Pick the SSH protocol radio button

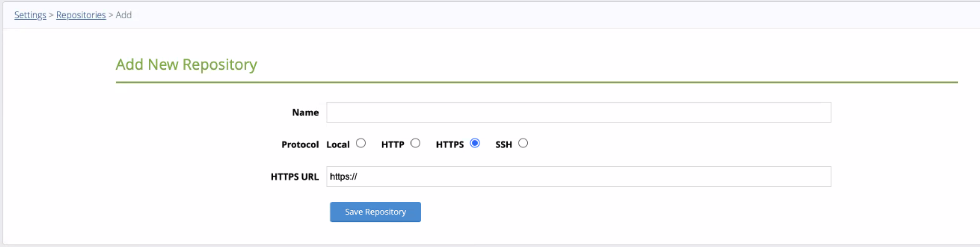pos(523,143)
